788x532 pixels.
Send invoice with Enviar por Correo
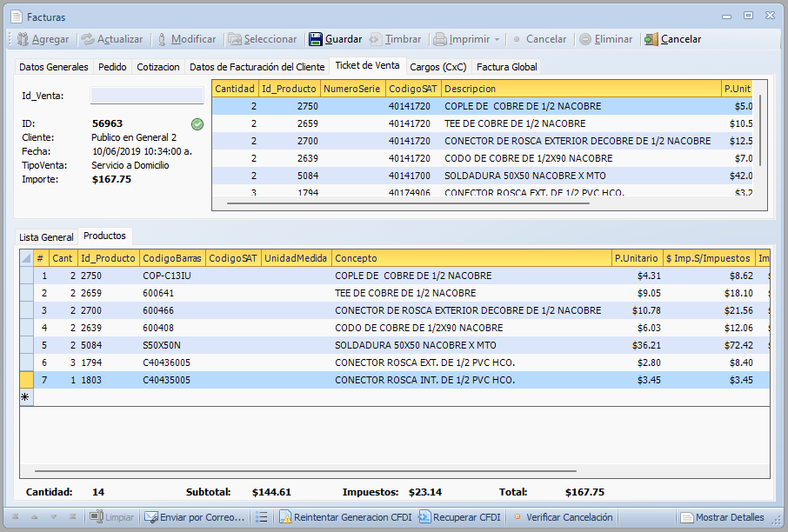[194, 517]
